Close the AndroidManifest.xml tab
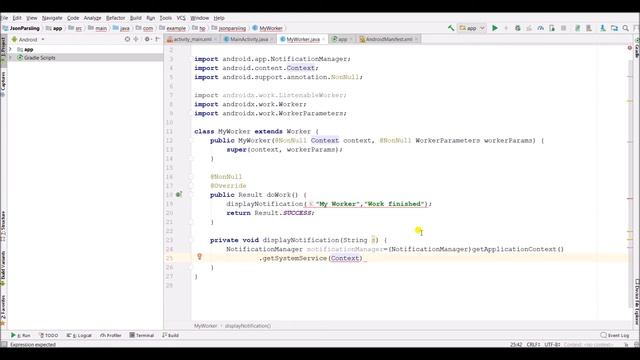Viewport: 640px width, 360px height. click(x=416, y=39)
